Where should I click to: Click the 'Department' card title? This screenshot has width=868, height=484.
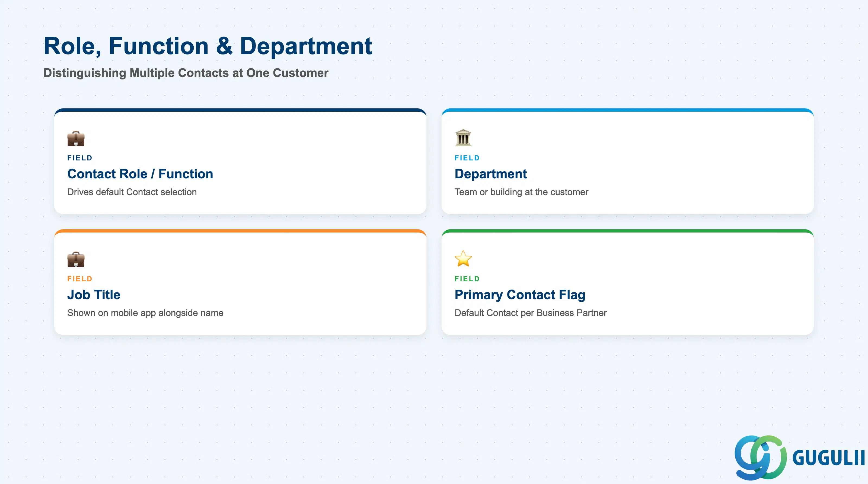491,174
